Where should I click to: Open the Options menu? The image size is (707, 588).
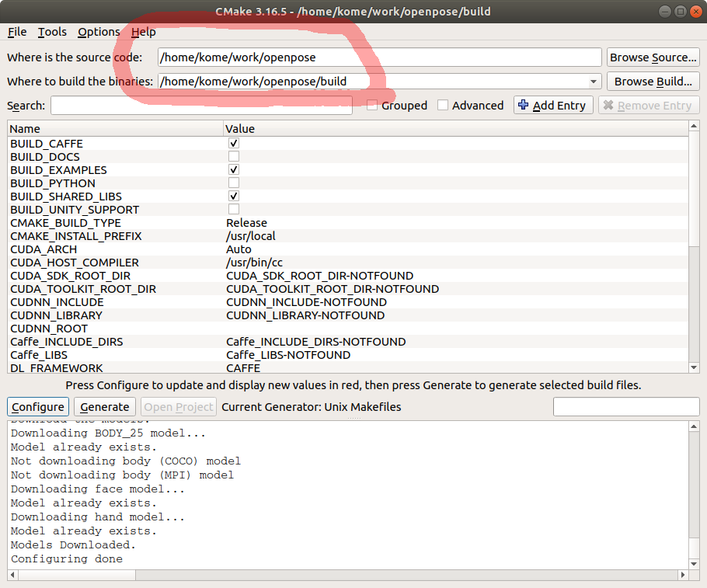coord(99,32)
